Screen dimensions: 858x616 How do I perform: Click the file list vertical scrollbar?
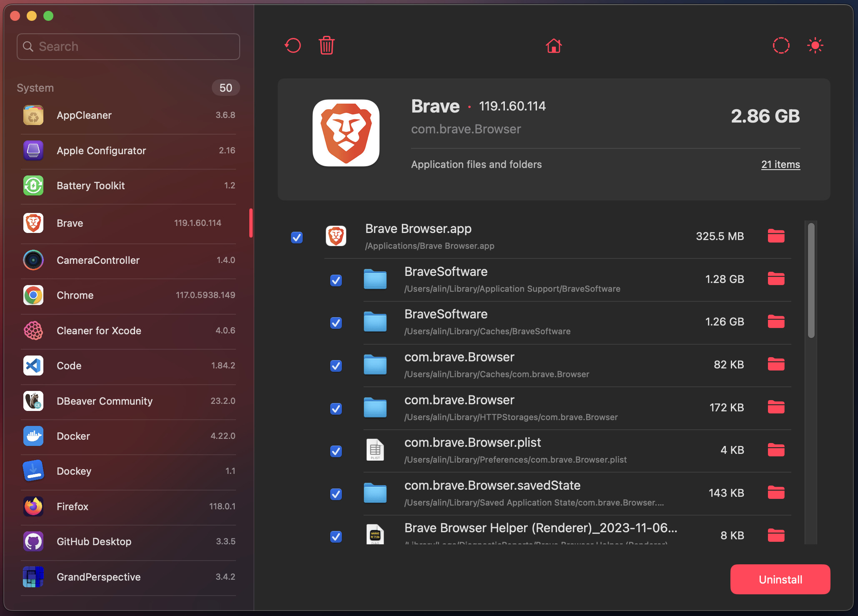[x=811, y=280]
